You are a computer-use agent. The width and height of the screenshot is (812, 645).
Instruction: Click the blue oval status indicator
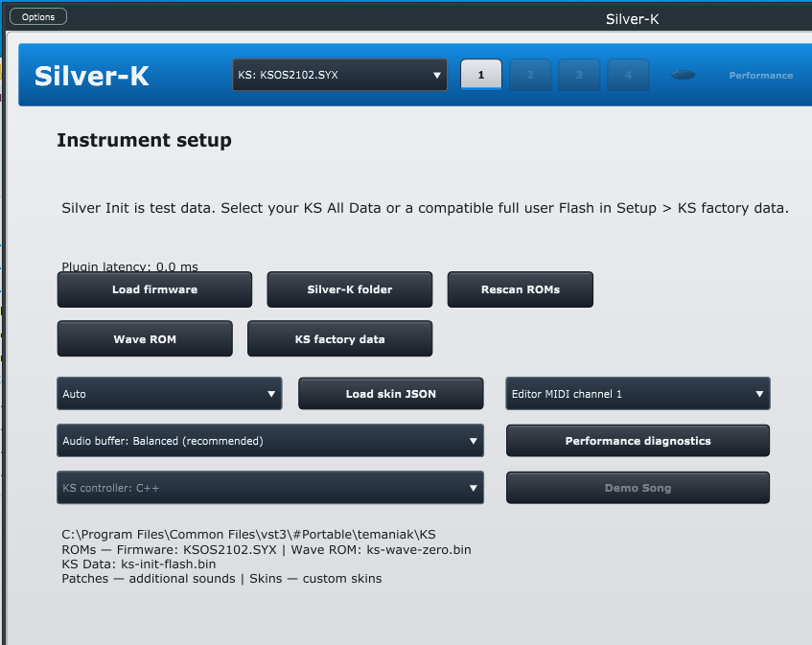tap(683, 75)
